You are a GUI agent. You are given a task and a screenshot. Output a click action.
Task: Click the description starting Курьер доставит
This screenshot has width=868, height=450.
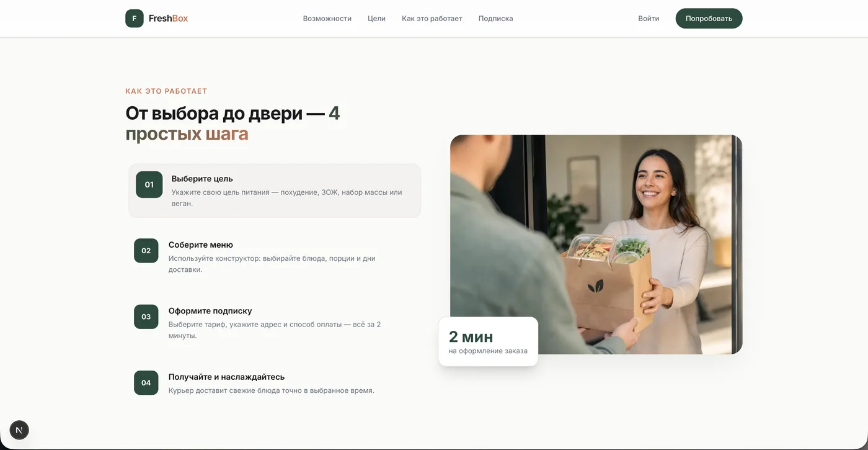pyautogui.click(x=272, y=391)
